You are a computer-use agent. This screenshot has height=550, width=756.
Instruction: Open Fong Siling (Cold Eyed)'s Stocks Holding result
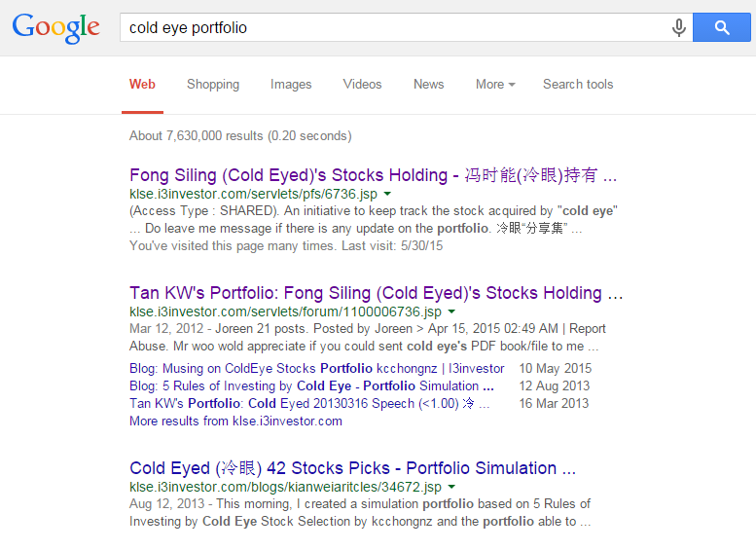point(373,175)
